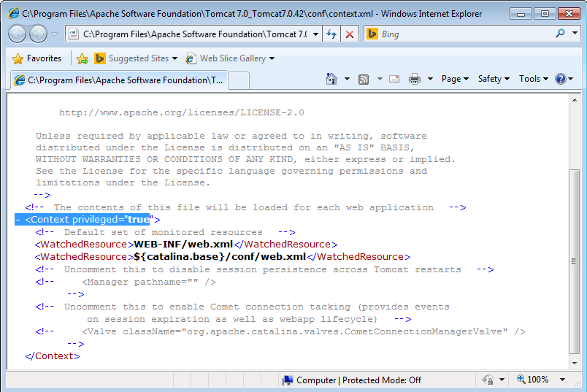Open a new blank tab
587x392 pixels.
[x=239, y=80]
